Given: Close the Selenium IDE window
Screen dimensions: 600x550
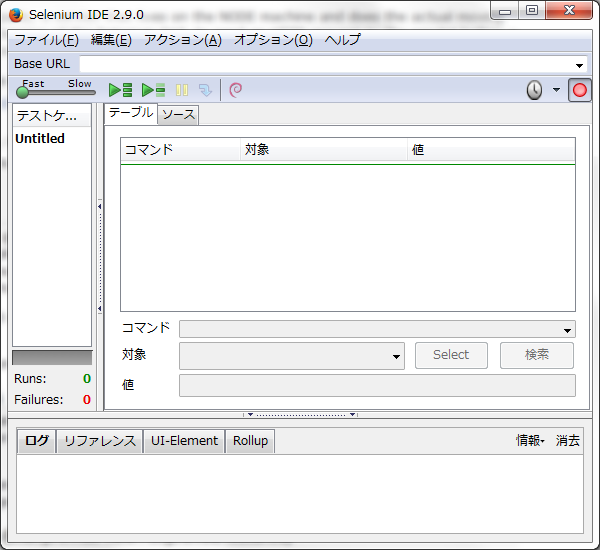Looking at the screenshot, I should (x=569, y=10).
